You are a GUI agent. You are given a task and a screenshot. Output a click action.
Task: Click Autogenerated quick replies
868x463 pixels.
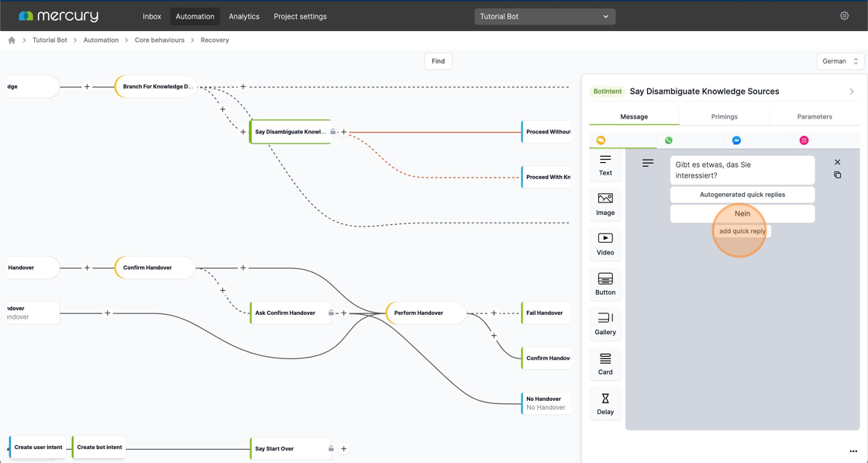(x=742, y=195)
